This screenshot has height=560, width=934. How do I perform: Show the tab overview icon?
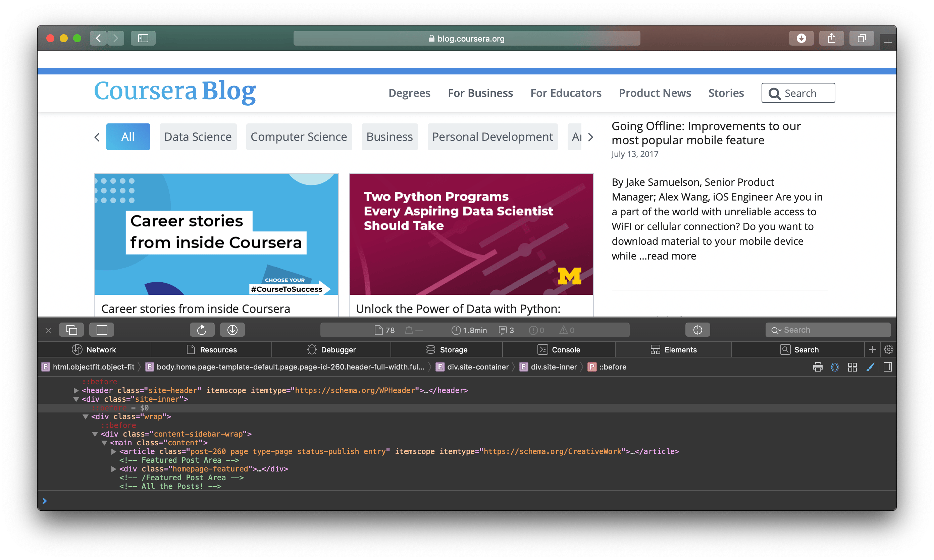coord(862,38)
